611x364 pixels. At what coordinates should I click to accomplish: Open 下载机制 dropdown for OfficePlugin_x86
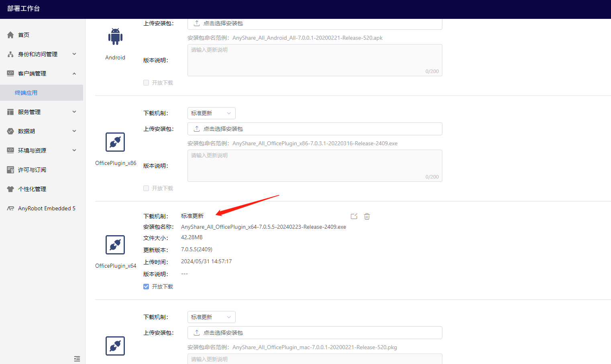point(212,113)
